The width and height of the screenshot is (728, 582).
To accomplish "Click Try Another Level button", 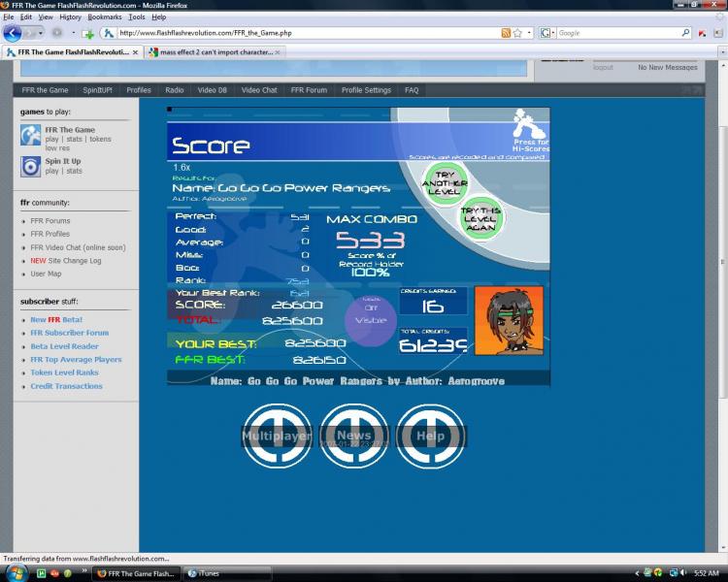I will click(445, 183).
